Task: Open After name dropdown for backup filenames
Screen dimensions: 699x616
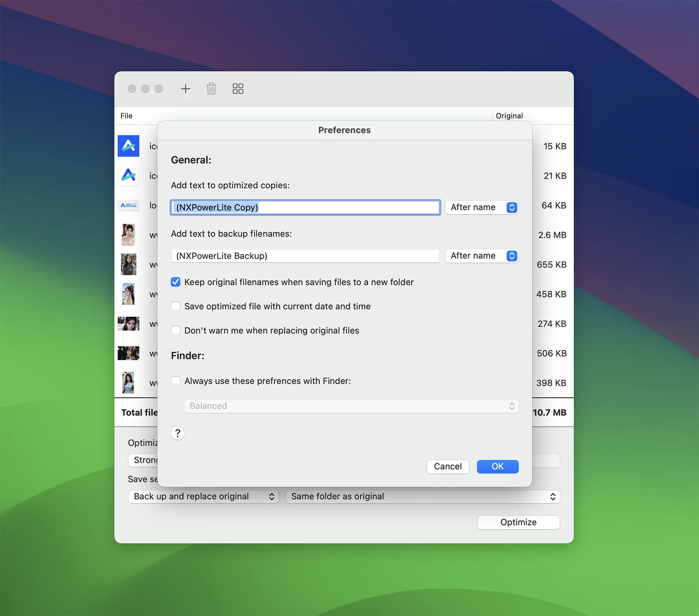Action: (482, 256)
